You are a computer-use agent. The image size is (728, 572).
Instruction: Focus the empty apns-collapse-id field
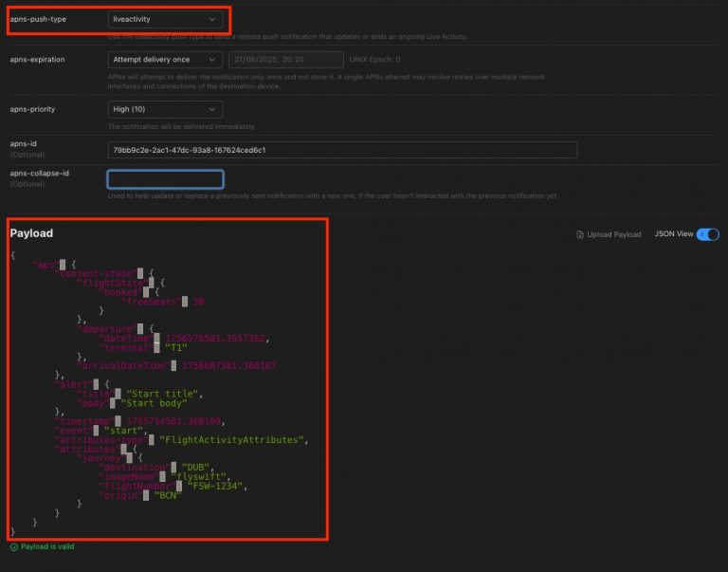tap(165, 179)
